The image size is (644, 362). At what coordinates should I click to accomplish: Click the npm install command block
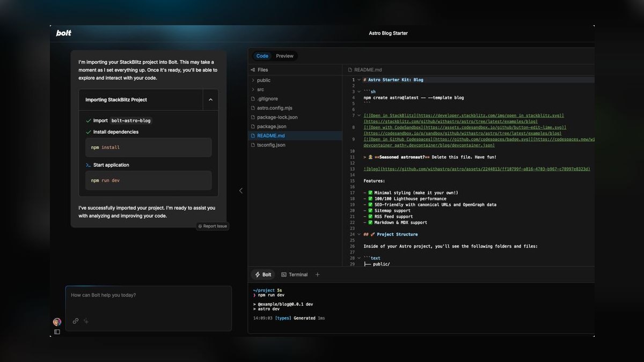(x=149, y=147)
